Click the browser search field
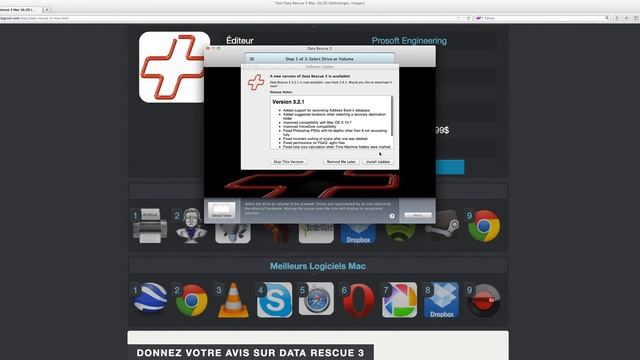This screenshot has height=360, width=640. pos(543,18)
